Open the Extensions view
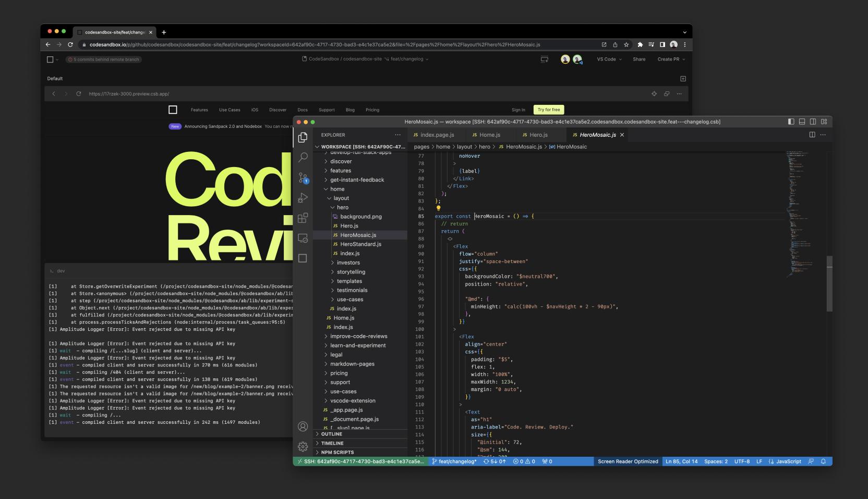This screenshot has height=499, width=868. pyautogui.click(x=303, y=218)
